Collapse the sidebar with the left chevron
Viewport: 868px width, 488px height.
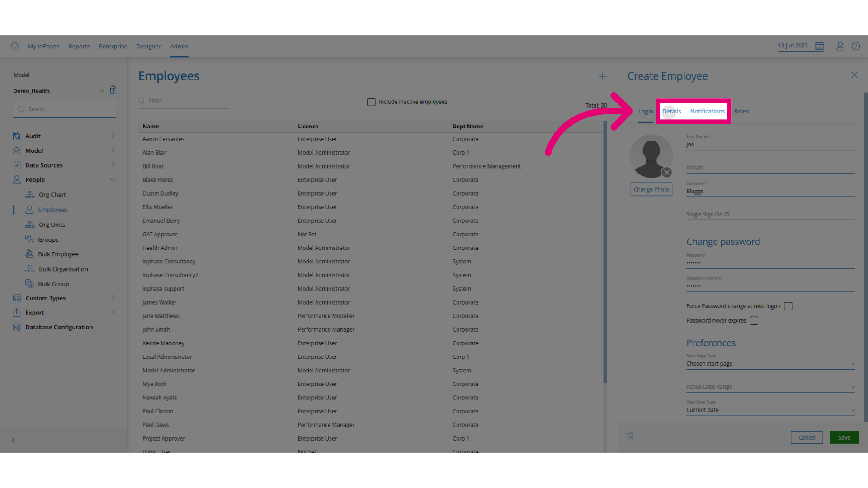tap(13, 440)
